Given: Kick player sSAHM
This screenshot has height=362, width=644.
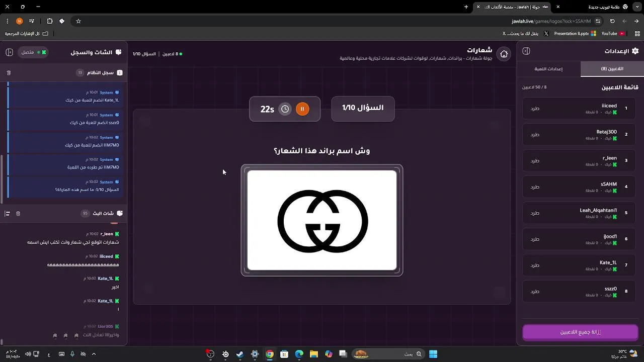Looking at the screenshot, I should tap(535, 187).
